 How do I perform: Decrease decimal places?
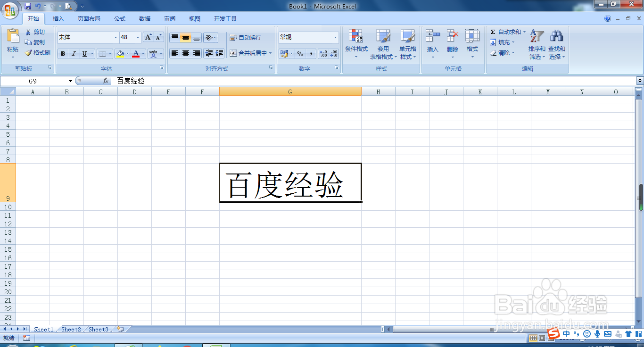[334, 54]
